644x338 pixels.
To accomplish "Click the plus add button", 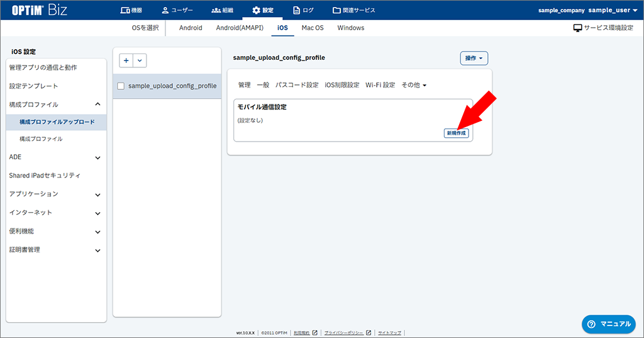I will [126, 60].
